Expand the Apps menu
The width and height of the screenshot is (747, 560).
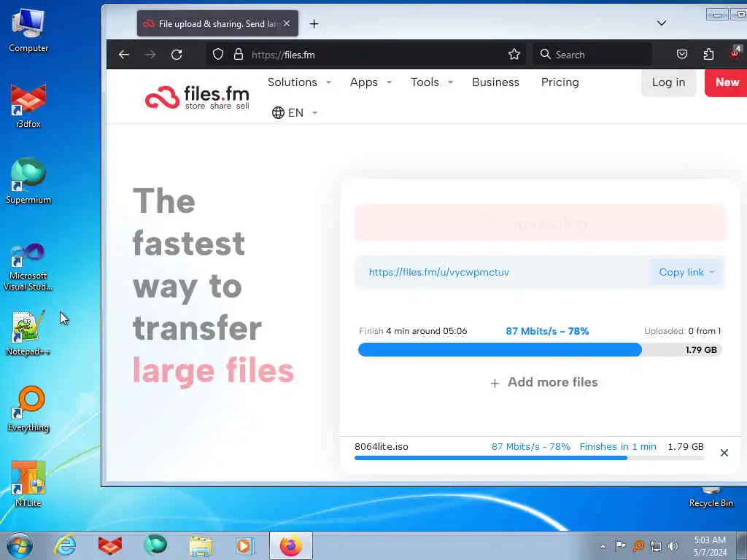pos(371,82)
